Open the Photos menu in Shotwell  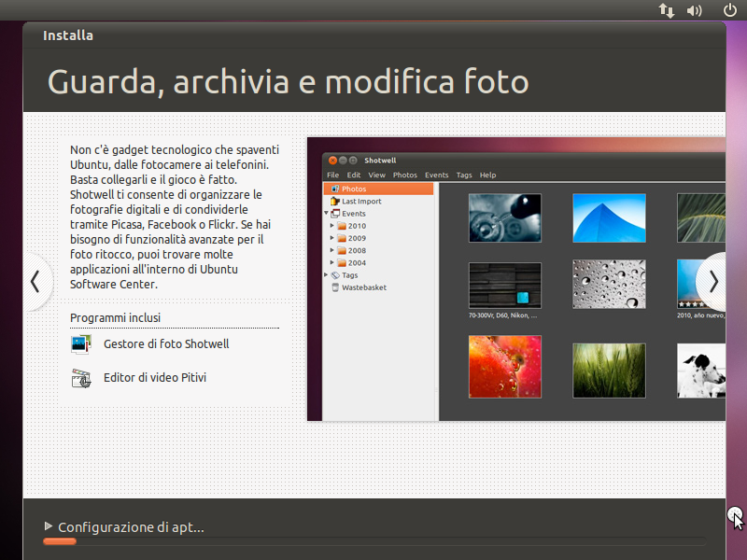click(405, 175)
